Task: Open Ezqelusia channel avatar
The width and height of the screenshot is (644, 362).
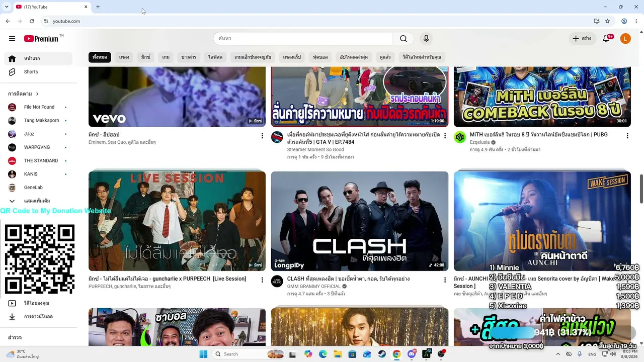Action: pyautogui.click(x=460, y=137)
